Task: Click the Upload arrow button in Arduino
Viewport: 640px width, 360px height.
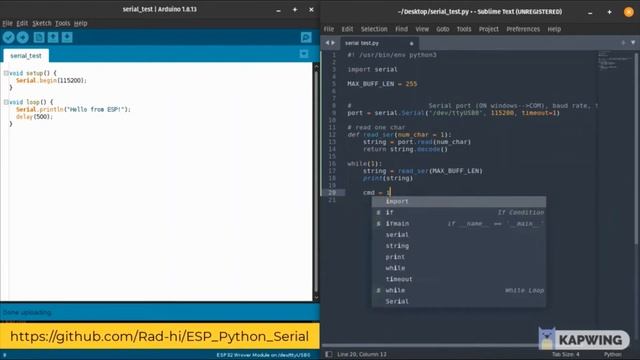Action: [x=23, y=38]
